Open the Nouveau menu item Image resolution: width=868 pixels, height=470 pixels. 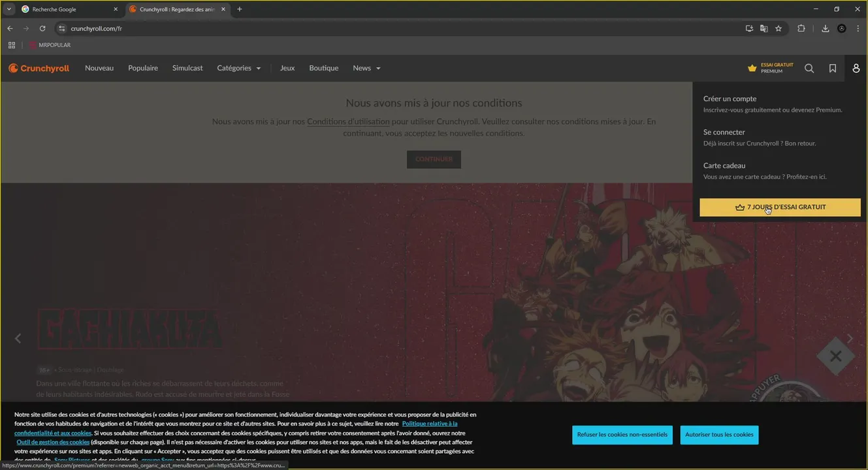pyautogui.click(x=99, y=68)
